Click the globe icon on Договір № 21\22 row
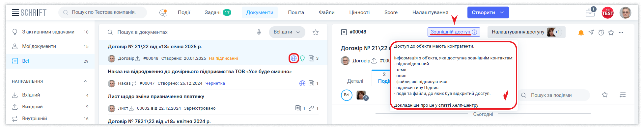This screenshot has width=644, height=130. tap(294, 58)
